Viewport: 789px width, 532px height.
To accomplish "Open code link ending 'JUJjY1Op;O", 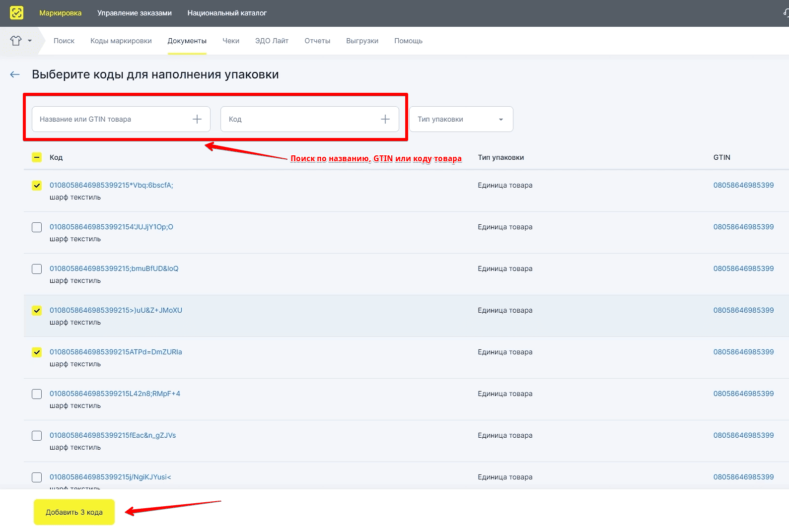I will tap(111, 227).
